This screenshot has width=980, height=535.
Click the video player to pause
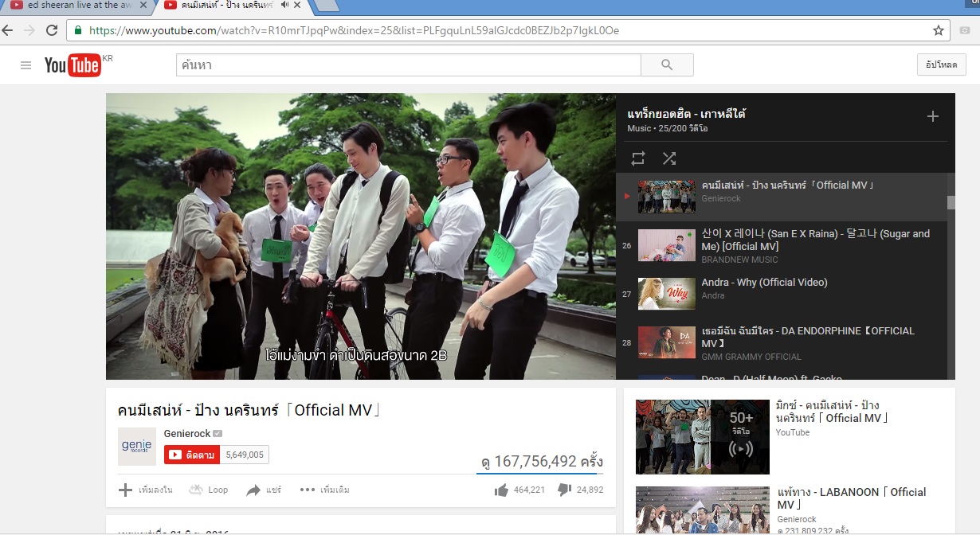[361, 236]
